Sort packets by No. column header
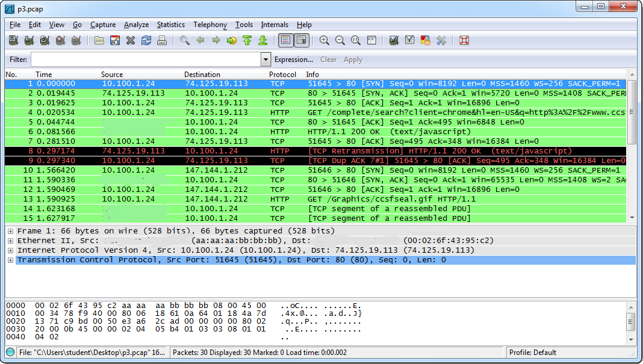Screen dimensions: 643x364 [x=19, y=74]
